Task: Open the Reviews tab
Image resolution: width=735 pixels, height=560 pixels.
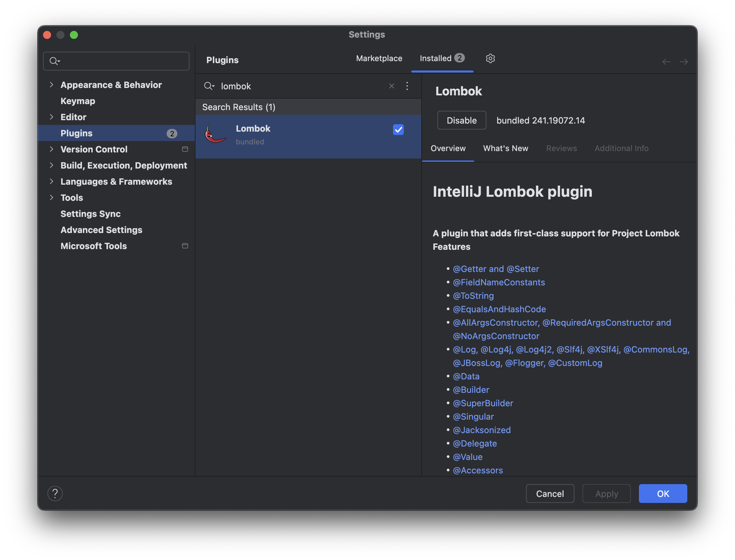Action: click(561, 148)
